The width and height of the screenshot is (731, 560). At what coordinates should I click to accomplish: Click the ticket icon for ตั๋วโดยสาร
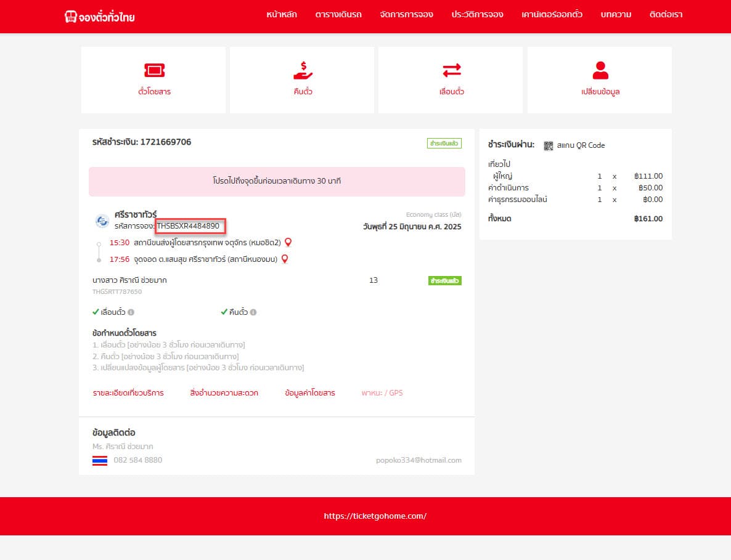coord(154,70)
